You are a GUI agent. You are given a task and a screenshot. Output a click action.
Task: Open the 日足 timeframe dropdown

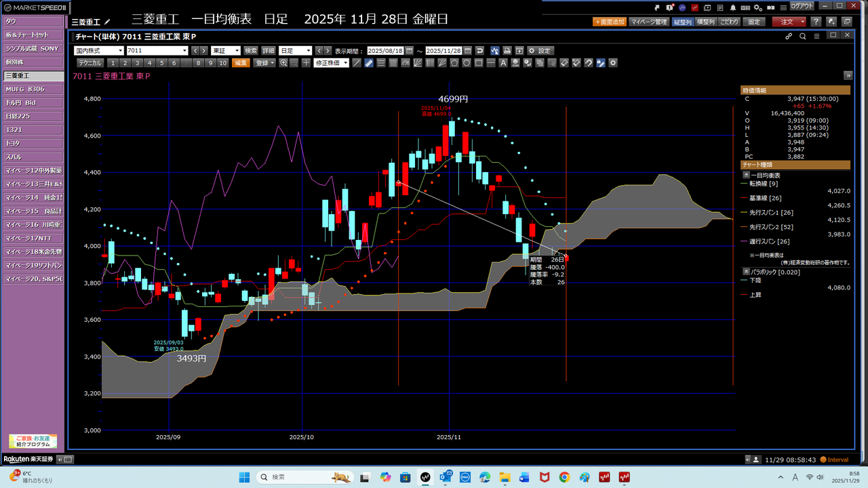pyautogui.click(x=295, y=51)
